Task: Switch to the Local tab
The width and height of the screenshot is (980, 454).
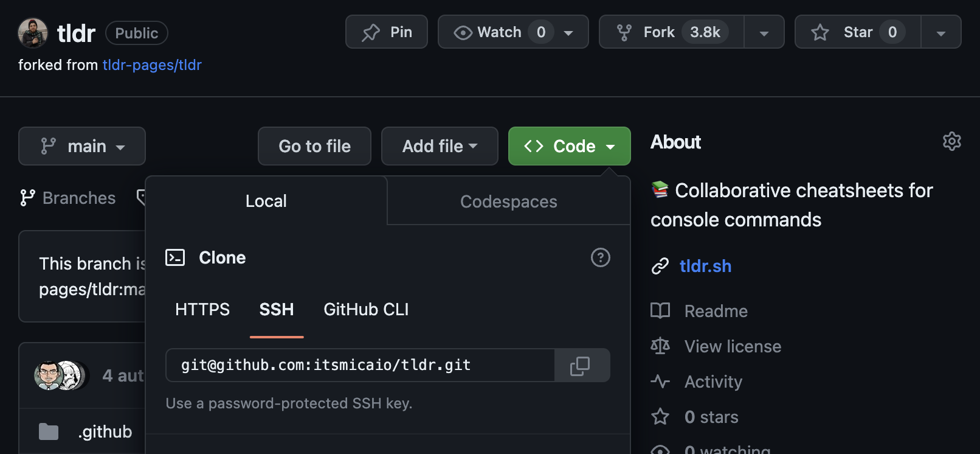Action: [x=266, y=201]
